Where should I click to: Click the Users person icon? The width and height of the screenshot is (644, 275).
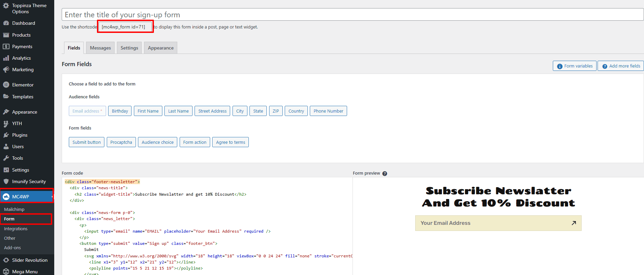(6, 146)
